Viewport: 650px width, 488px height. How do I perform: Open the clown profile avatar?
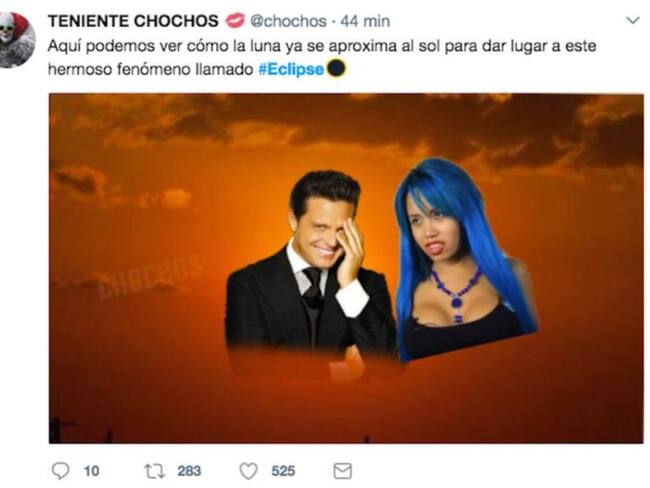[x=17, y=40]
